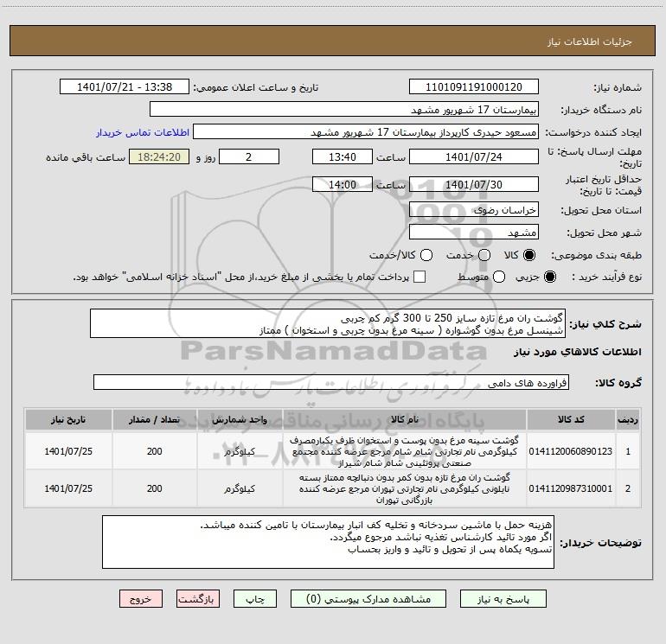Click need date 1401/07/25 in row 1
This screenshot has height=644, width=666.
coord(68,451)
